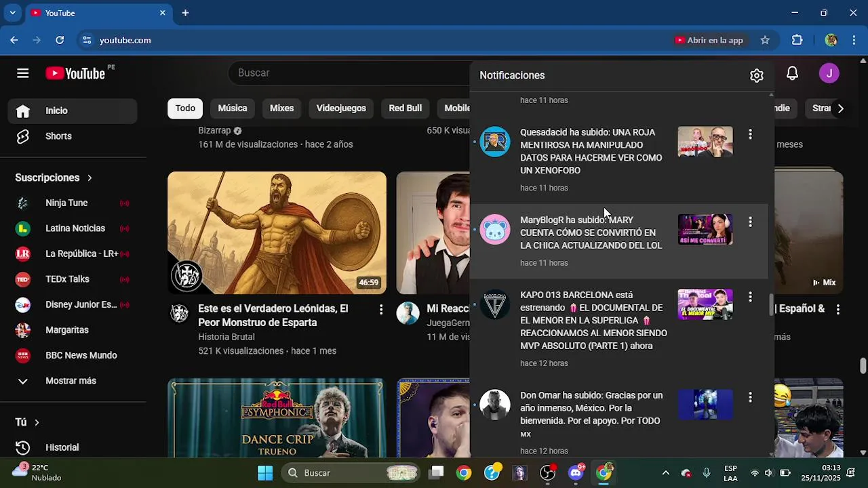The image size is (868, 488).
Task: Expand Suscripciones section chevron
Action: (x=90, y=178)
